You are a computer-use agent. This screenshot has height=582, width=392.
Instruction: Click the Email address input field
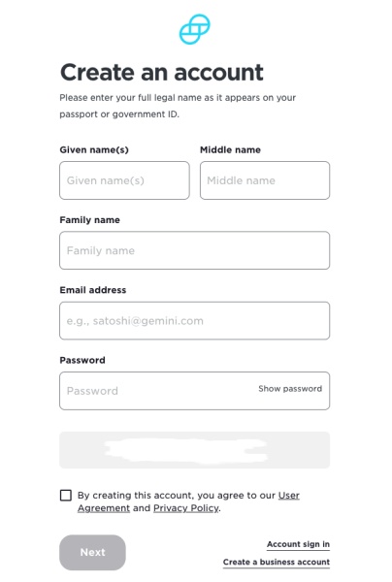coord(194,321)
